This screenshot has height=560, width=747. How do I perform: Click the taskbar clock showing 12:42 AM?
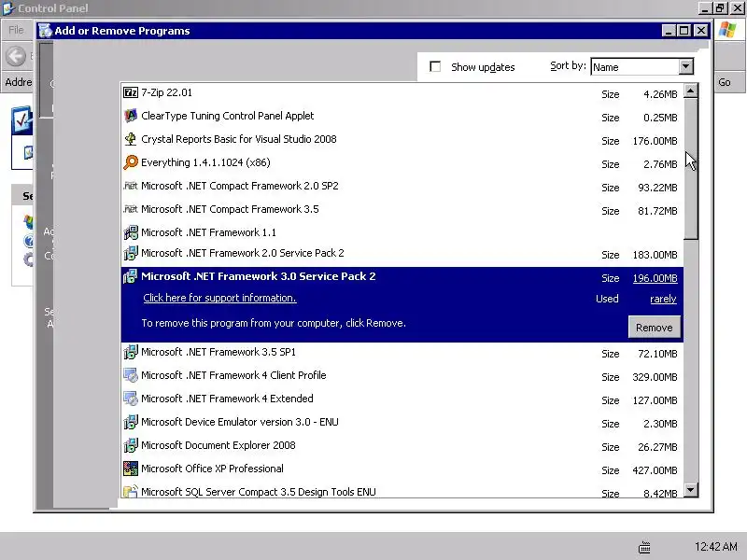point(715,546)
